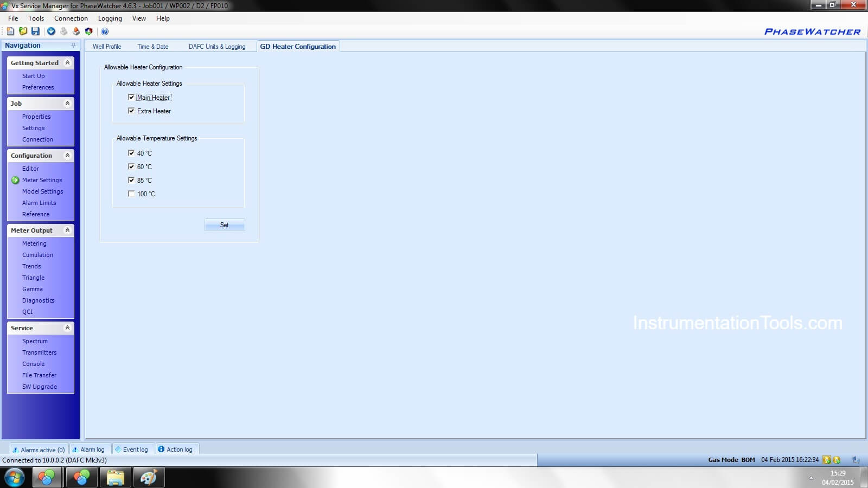
Task: Click the Alarms active tab icon
Action: point(15,450)
